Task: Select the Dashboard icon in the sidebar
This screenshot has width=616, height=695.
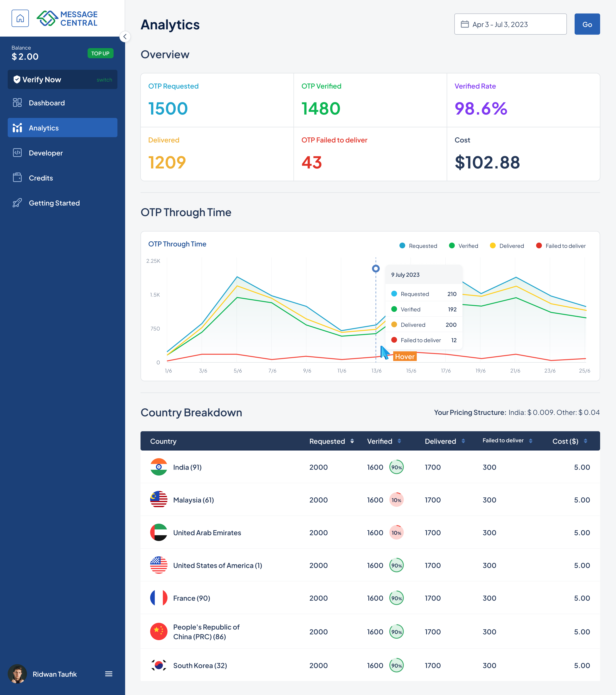Action: (17, 103)
